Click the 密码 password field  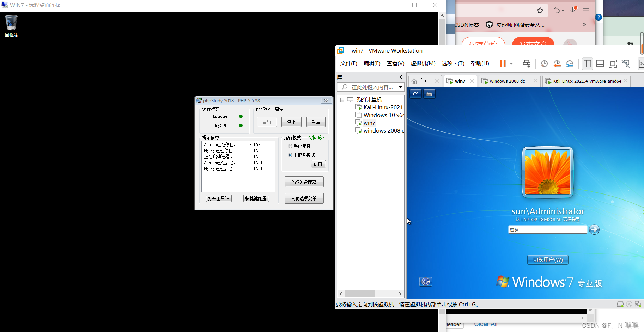coord(548,230)
